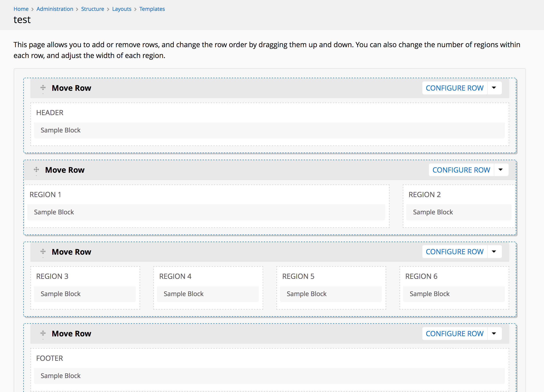This screenshot has width=544, height=392.
Task: Open the Structure breadcrumb link
Action: [93, 9]
